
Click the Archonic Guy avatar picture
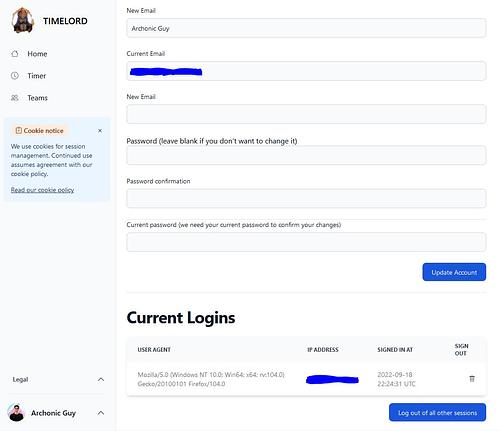pos(16,413)
